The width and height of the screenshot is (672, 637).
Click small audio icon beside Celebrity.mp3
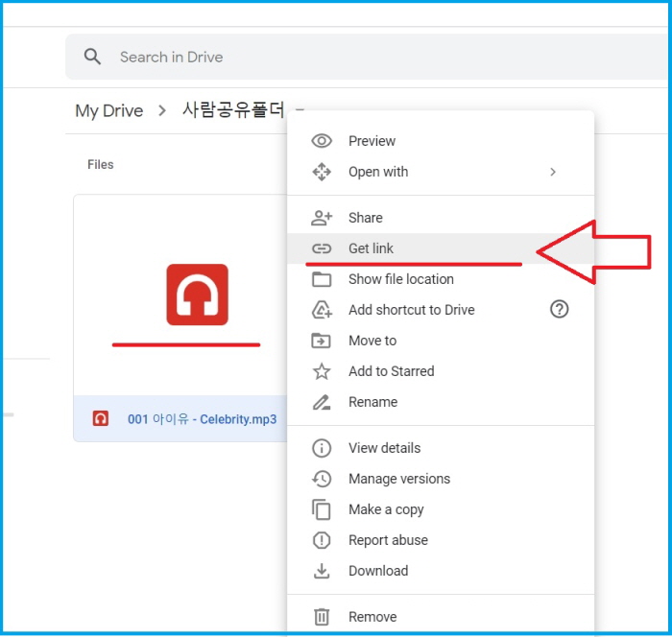[x=101, y=418]
